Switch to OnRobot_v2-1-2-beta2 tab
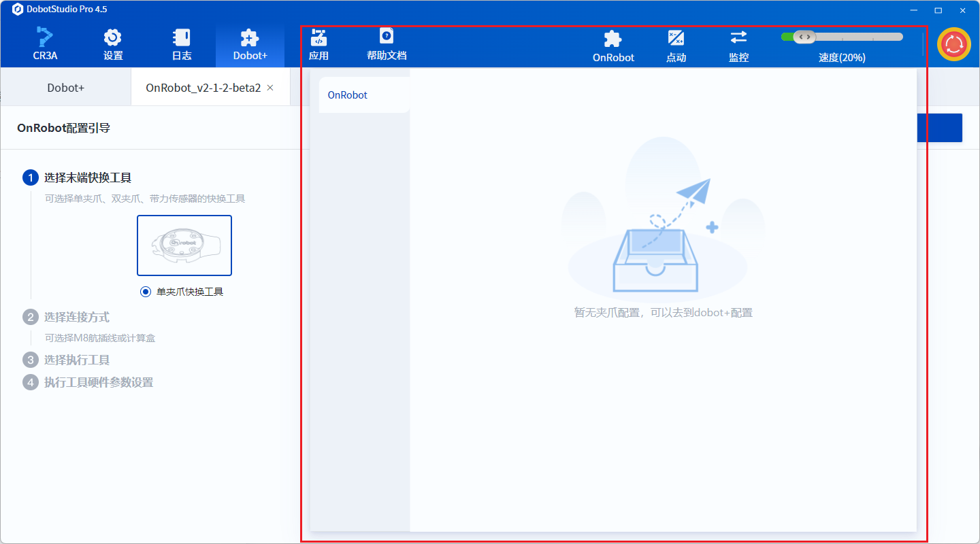 pyautogui.click(x=203, y=88)
